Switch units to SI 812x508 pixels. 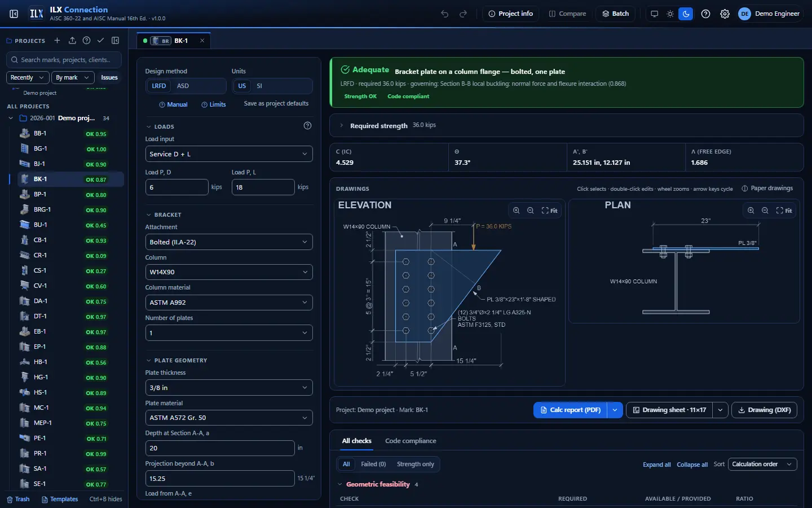pyautogui.click(x=259, y=86)
